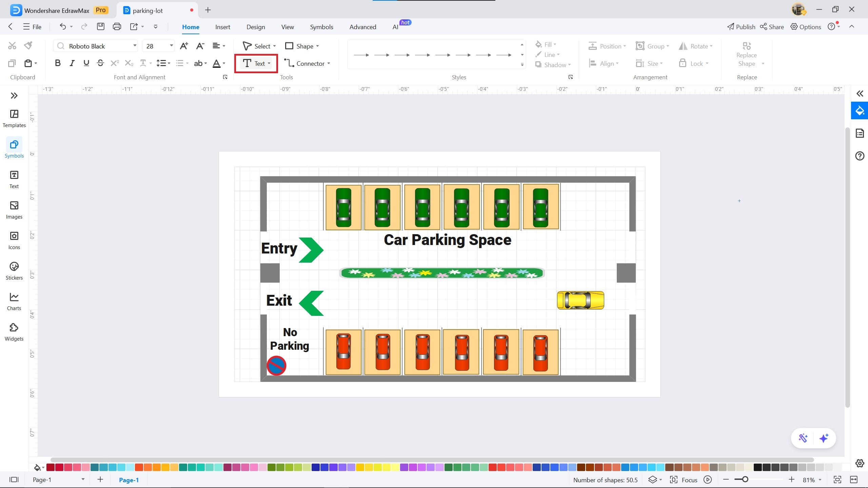
Task: Expand the Shape tool dropdown
Action: point(317,46)
